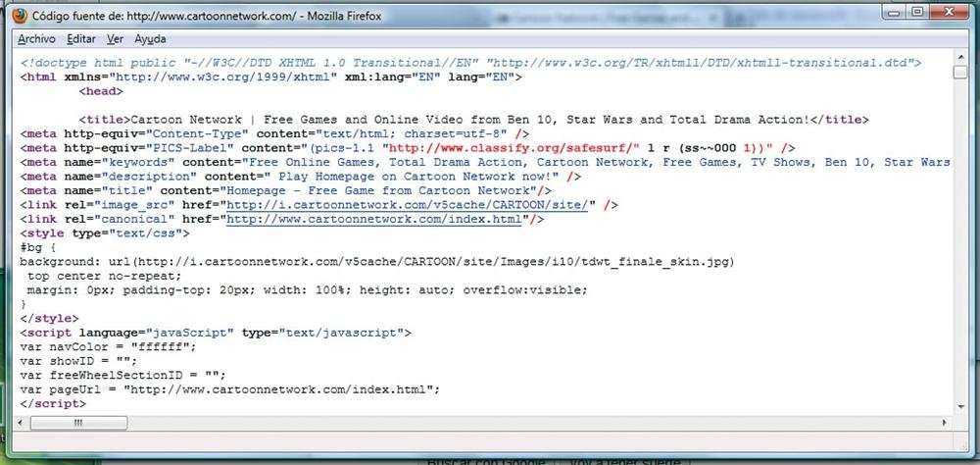This screenshot has height=465, width=980.
Task: Follow the i.cartoonnetwork.com/v5cache/CARTOON/site/ link
Action: tap(407, 205)
